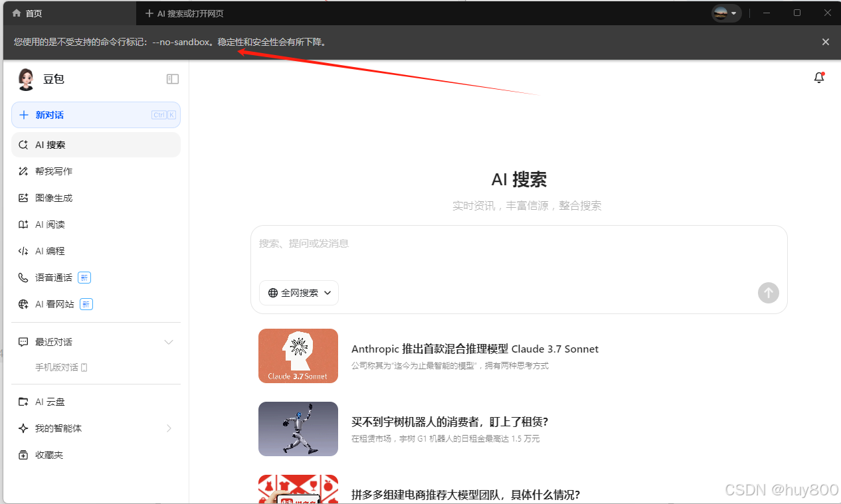841x504 pixels.
Task: Click the 语音通话 phone icon
Action: coord(23,278)
